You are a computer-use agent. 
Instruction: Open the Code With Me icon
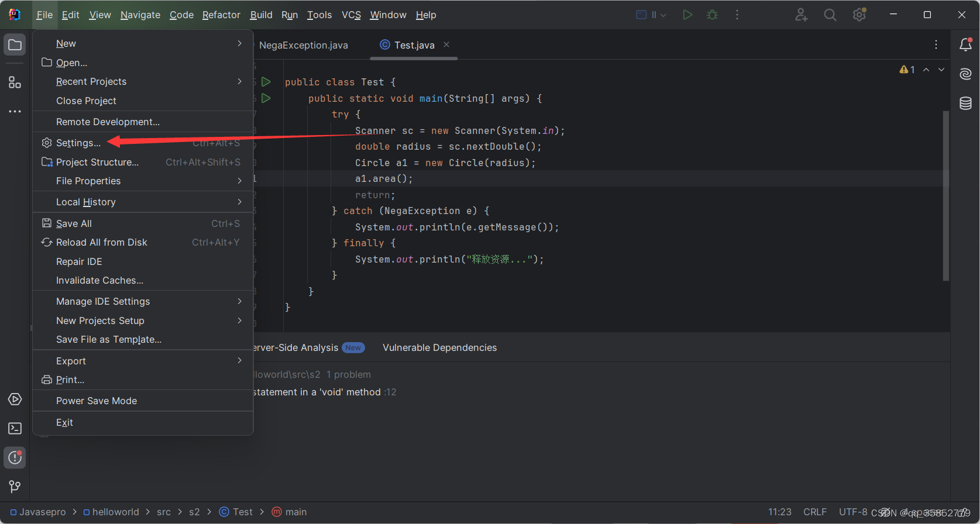coord(801,15)
